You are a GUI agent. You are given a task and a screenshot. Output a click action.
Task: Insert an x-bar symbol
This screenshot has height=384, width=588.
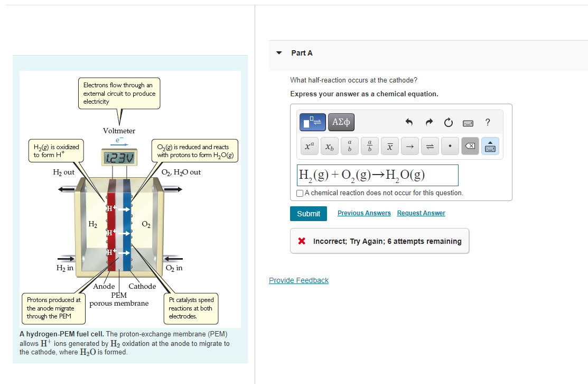pyautogui.click(x=390, y=146)
